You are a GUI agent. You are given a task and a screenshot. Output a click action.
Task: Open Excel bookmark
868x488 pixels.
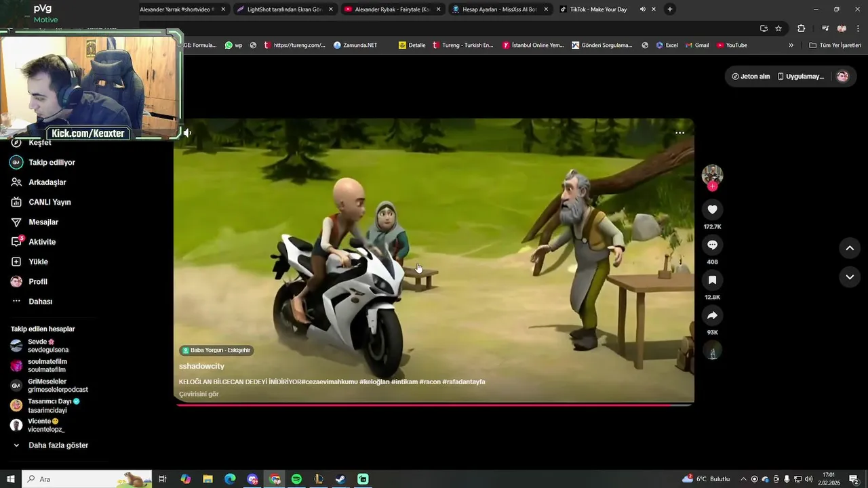click(x=667, y=45)
